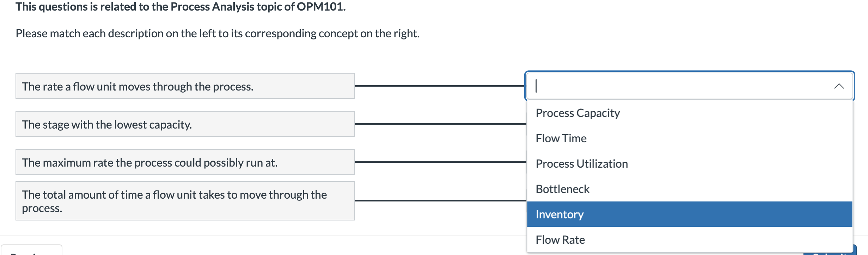Viewport: 868px width, 255px height.
Task: Click the matching line from the first description
Action: click(441, 86)
